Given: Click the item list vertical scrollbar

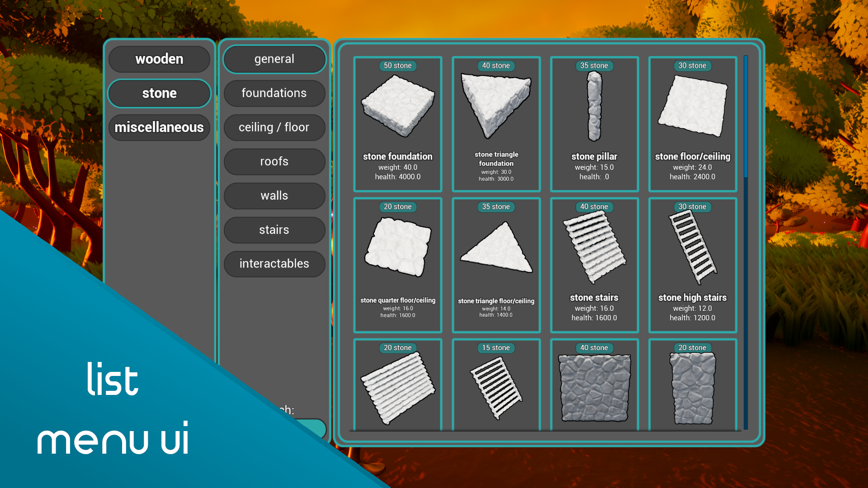Looking at the screenshot, I should tap(745, 242).
